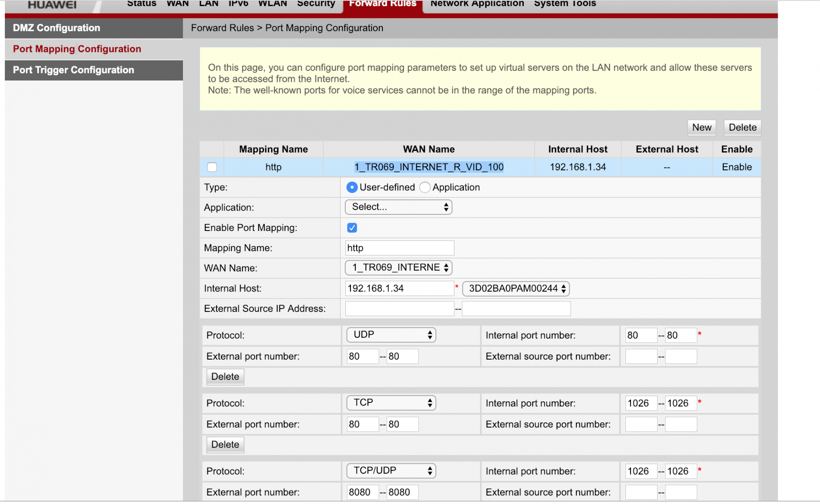Click the http mapping name cell
Screen dimensions: 820x504
pyautogui.click(x=273, y=167)
